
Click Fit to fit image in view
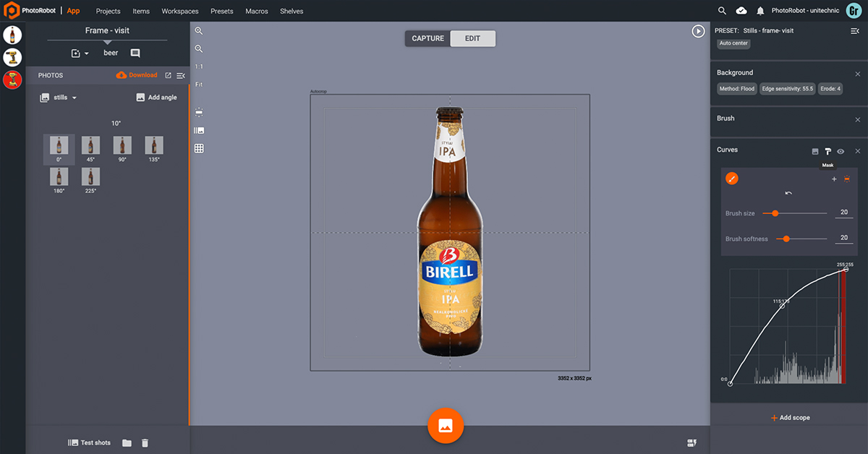[x=199, y=84]
